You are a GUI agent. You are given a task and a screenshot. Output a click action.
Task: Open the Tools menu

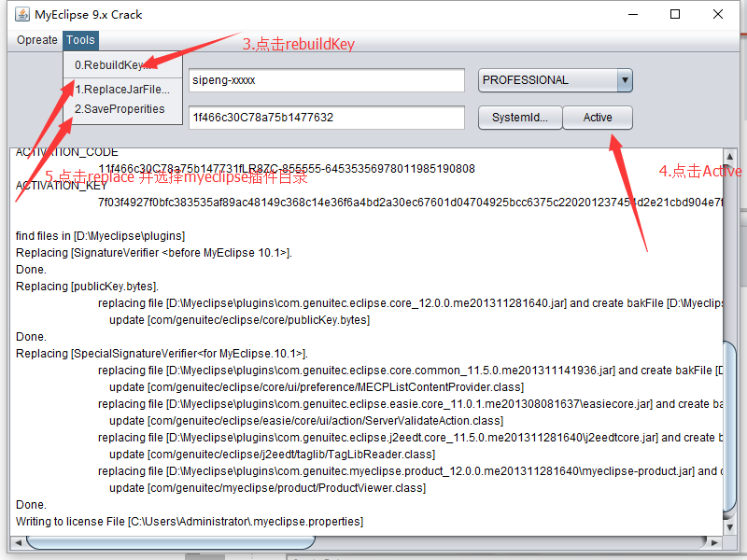coord(80,40)
